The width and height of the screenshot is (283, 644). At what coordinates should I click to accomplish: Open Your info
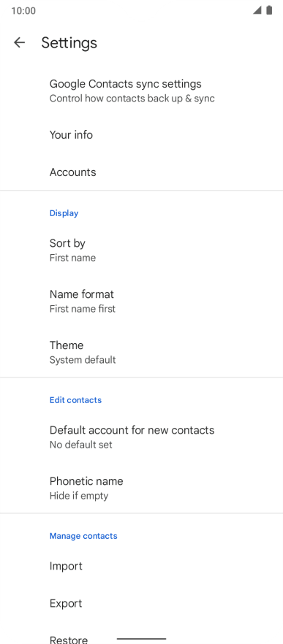(x=142, y=134)
